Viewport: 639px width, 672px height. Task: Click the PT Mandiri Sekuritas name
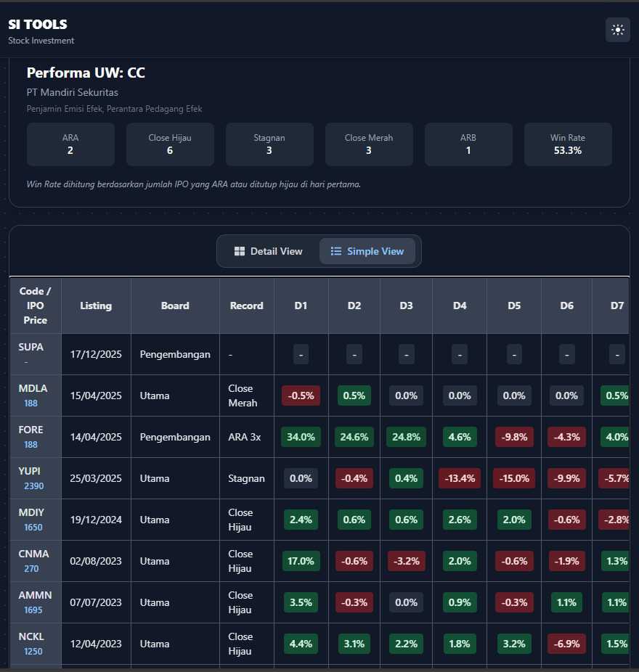(73, 92)
